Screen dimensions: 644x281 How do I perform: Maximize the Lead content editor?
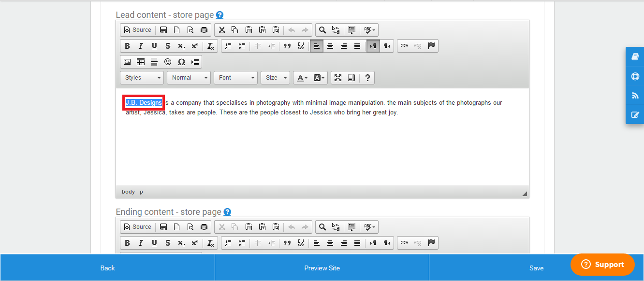click(x=338, y=78)
